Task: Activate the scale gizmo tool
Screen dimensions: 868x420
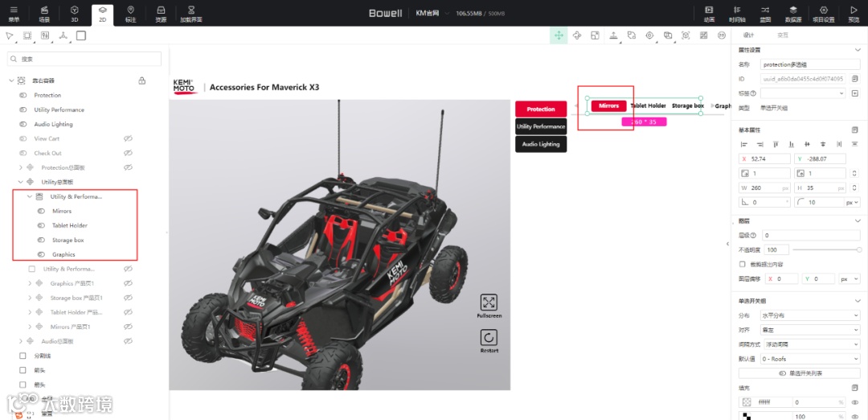Action: [595, 35]
